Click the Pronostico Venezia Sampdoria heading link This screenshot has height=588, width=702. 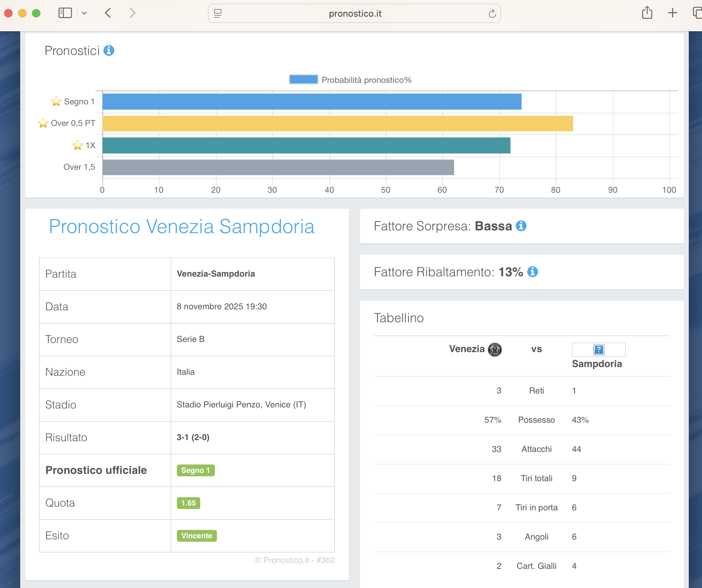point(181,227)
